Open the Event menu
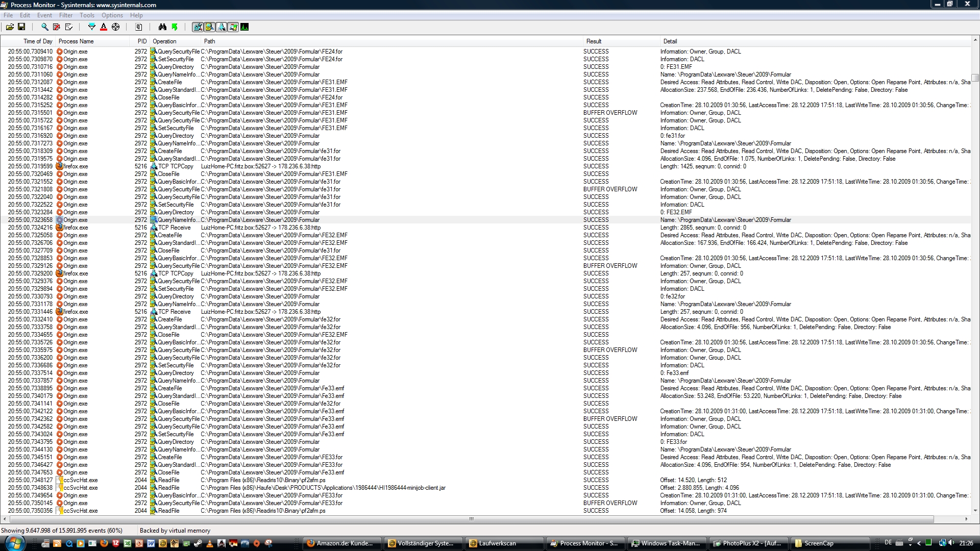 click(44, 15)
